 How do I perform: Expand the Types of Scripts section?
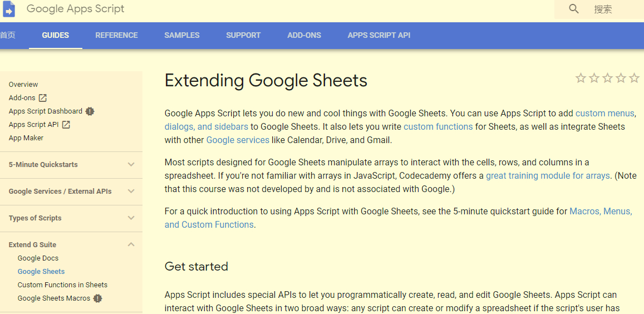131,218
